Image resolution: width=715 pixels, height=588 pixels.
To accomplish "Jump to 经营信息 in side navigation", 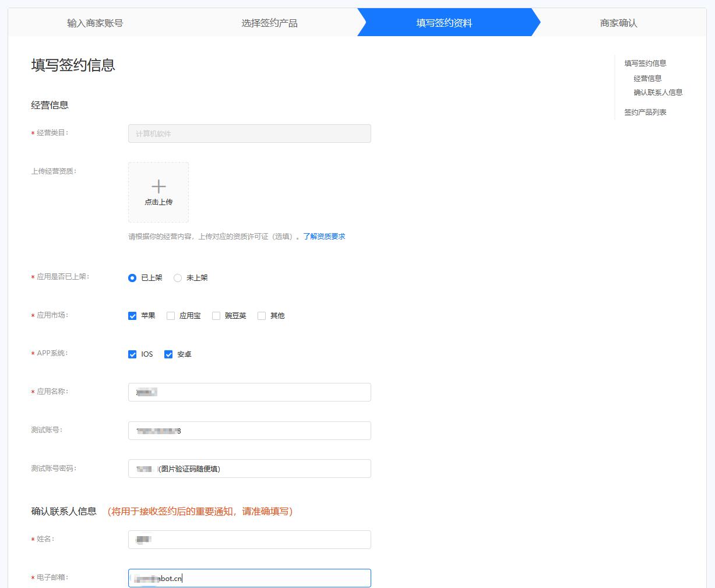I will coord(647,78).
